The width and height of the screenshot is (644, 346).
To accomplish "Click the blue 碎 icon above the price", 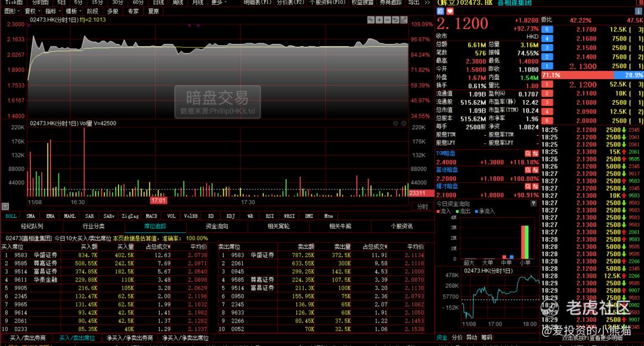I will (x=440, y=11).
